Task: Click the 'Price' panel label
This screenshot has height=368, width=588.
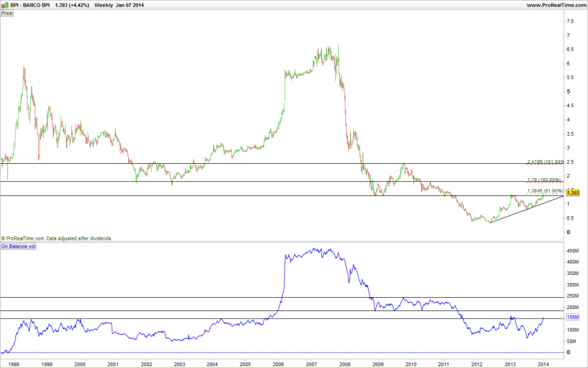Action: pyautogui.click(x=7, y=13)
